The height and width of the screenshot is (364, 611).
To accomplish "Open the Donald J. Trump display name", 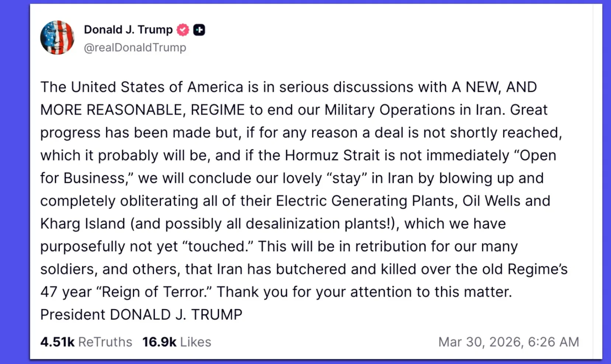I will (x=128, y=30).
